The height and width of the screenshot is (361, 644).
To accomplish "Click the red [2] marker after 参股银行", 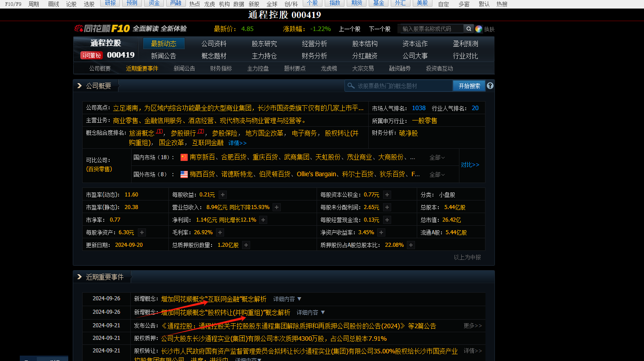I will point(201,132).
